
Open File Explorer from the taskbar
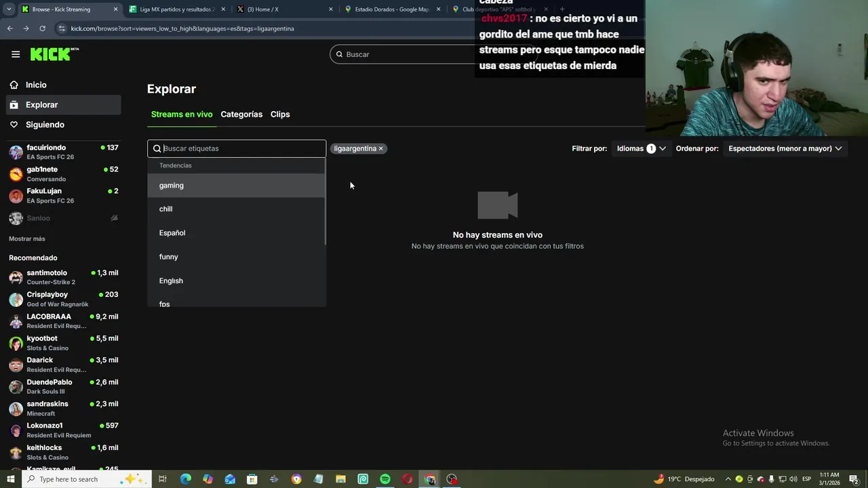coord(340,479)
